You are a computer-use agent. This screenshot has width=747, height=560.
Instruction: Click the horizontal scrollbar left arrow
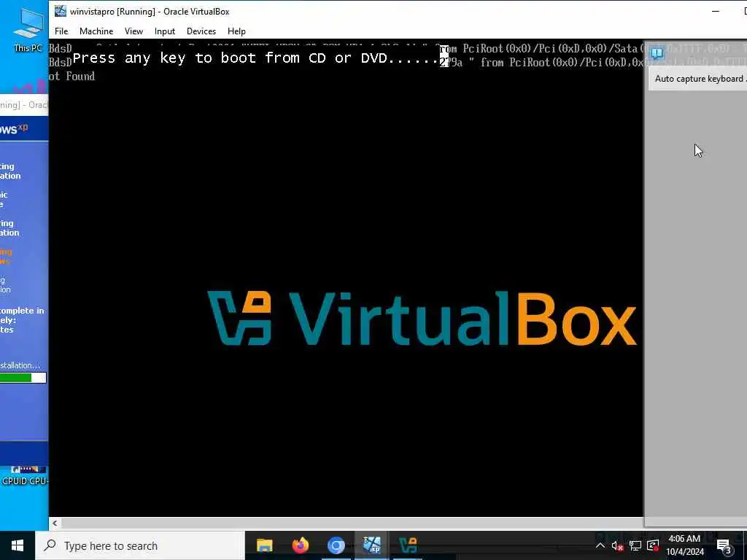pyautogui.click(x=55, y=524)
